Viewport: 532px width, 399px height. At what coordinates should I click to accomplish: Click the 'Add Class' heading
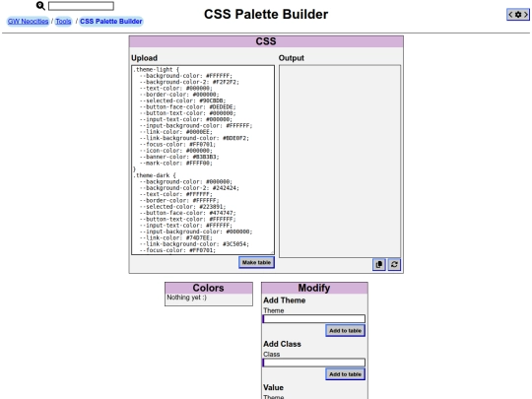283,344
